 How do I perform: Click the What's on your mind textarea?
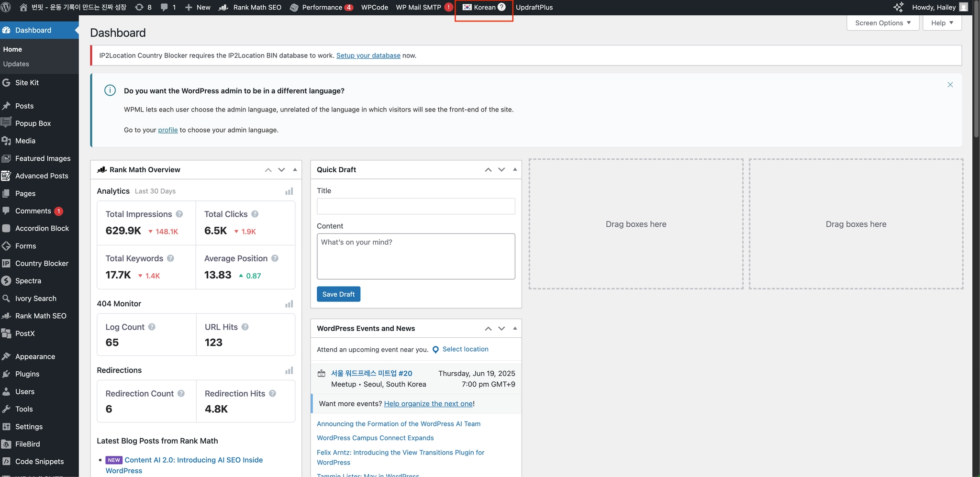416,256
